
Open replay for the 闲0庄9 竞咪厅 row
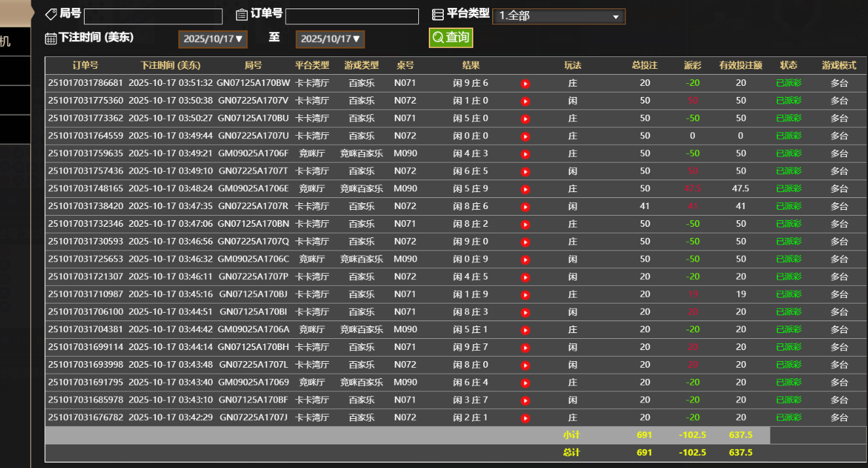524,259
